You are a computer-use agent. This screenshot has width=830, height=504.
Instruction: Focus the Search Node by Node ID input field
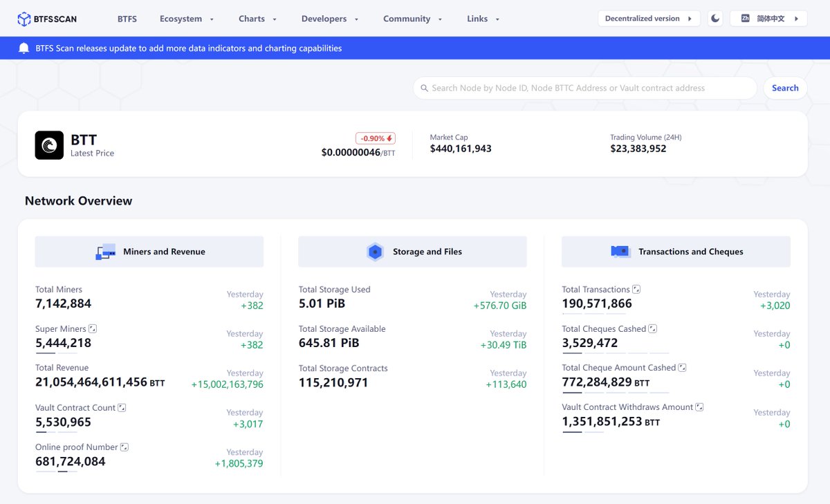click(585, 88)
